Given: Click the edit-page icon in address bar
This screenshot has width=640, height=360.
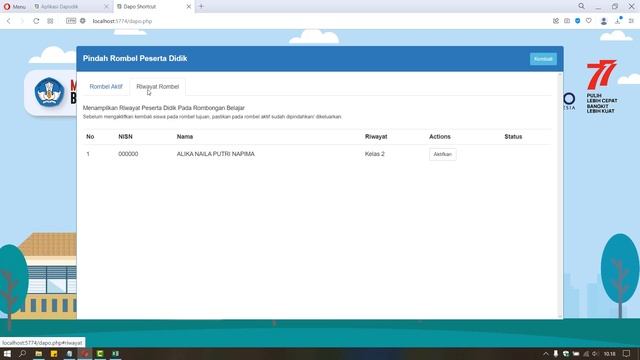Looking at the screenshot, I should tap(556, 21).
